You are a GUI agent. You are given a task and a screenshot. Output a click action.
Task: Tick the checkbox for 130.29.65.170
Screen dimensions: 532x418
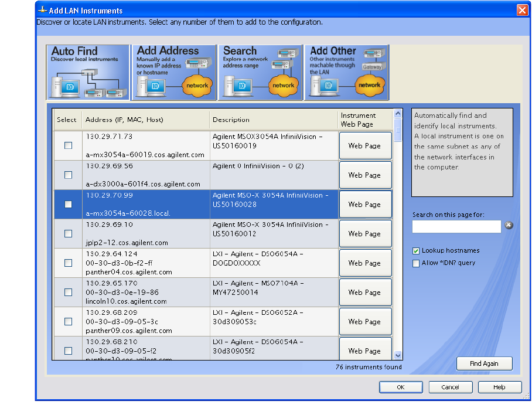[68, 292]
